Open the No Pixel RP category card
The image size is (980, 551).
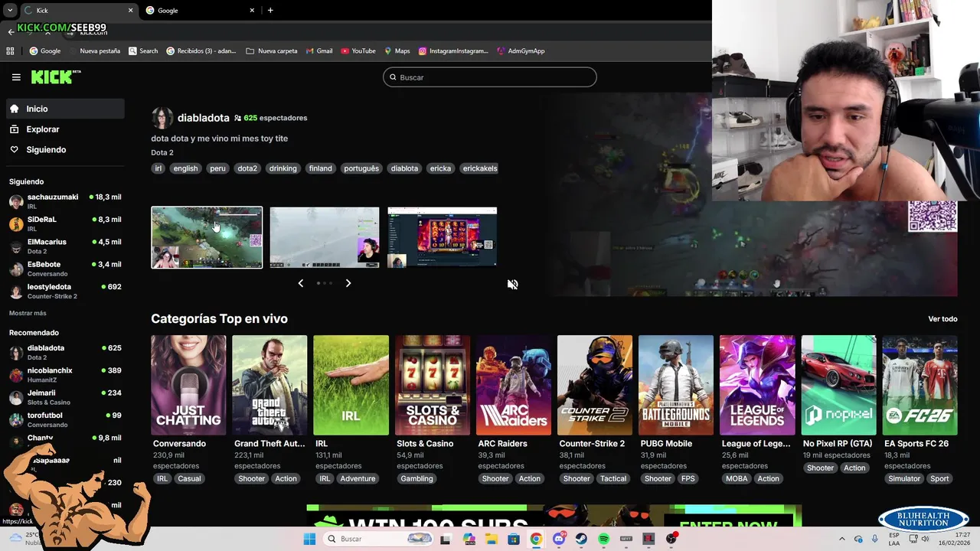[x=838, y=385]
